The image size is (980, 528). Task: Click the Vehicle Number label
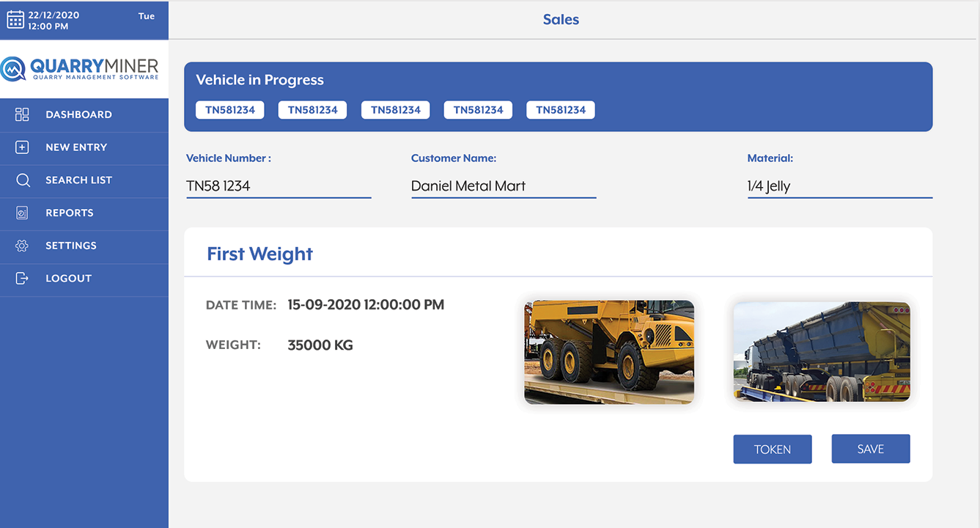229,158
